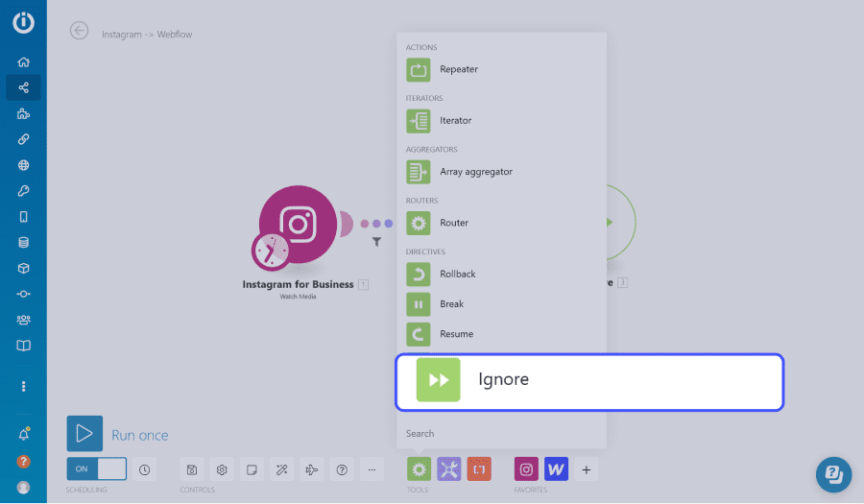Viewport: 864px width, 504px height.
Task: Open the clock trigger schedule on Instagram module
Action: 271,252
